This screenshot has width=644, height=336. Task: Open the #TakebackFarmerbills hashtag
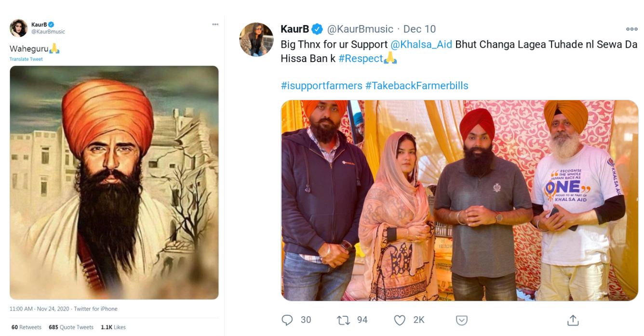pyautogui.click(x=417, y=86)
